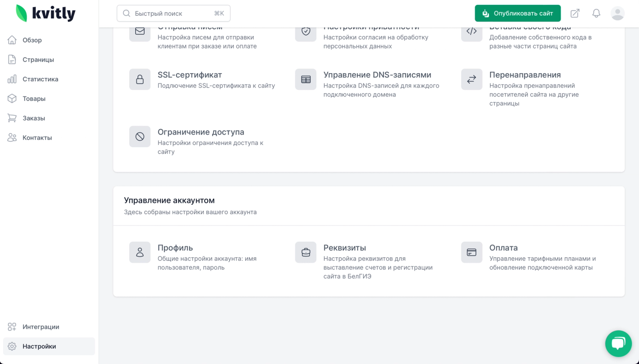This screenshot has width=639, height=364.
Task: Open site in new window icon
Action: click(x=575, y=13)
